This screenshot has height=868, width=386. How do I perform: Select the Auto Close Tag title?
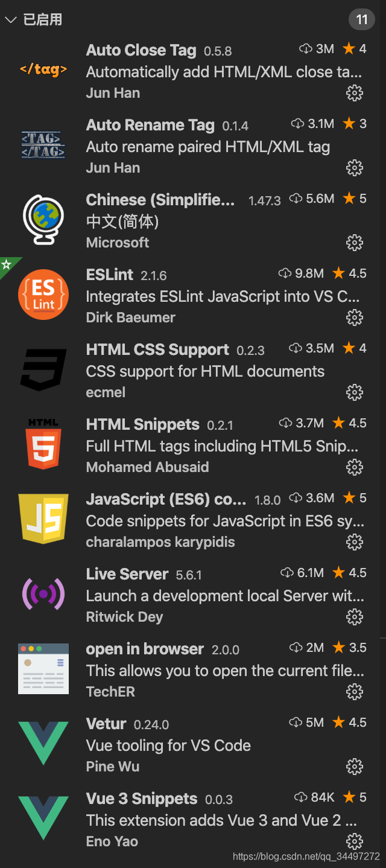click(x=141, y=50)
